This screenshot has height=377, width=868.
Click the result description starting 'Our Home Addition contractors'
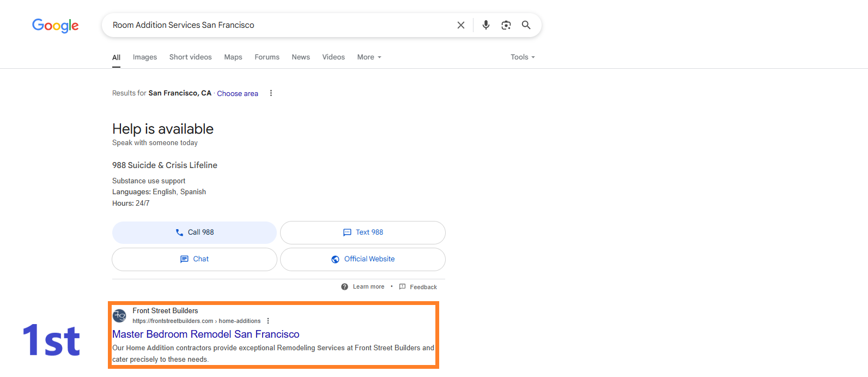273,354
